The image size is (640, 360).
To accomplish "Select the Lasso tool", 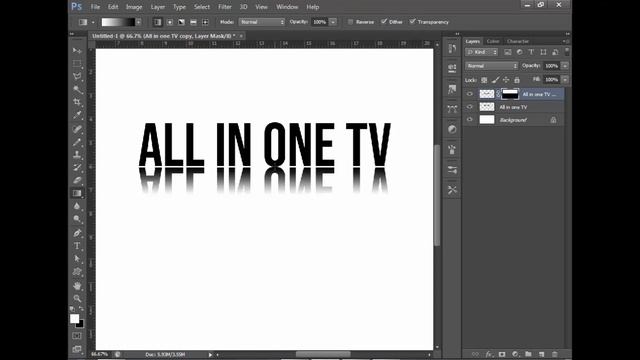I will [x=77, y=76].
